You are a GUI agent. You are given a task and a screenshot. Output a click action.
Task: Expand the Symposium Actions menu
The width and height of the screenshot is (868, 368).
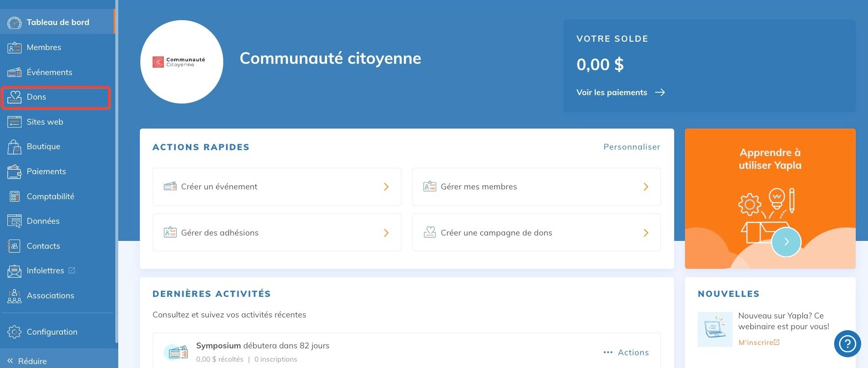(x=626, y=352)
